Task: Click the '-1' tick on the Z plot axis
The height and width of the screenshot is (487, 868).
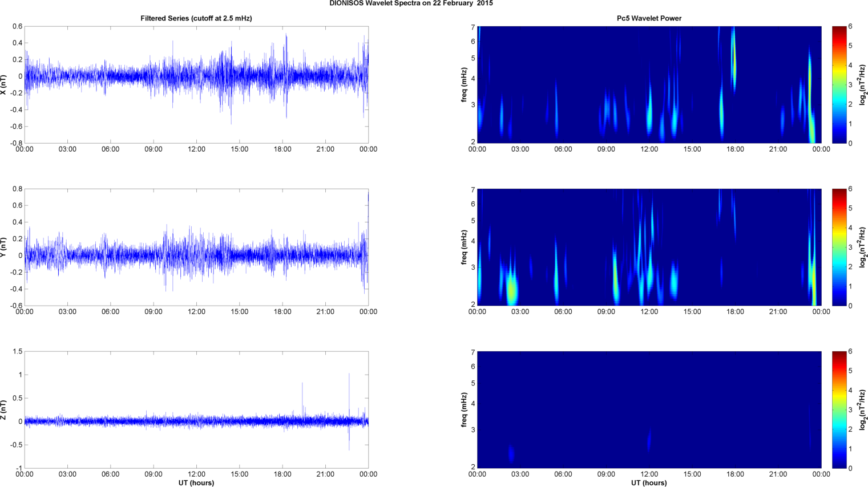Action: (19, 468)
